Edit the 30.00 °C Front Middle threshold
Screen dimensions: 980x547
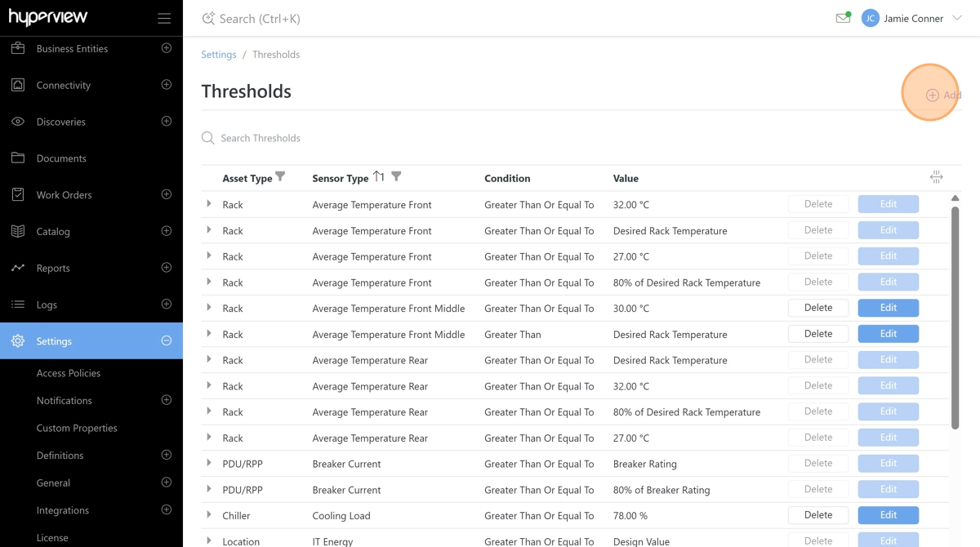[x=888, y=308]
